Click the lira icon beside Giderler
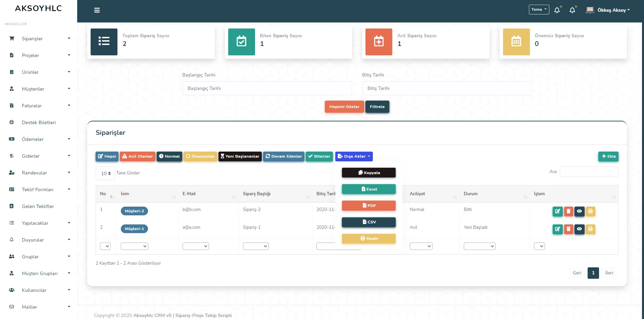This screenshot has width=644, height=319. 12,156
